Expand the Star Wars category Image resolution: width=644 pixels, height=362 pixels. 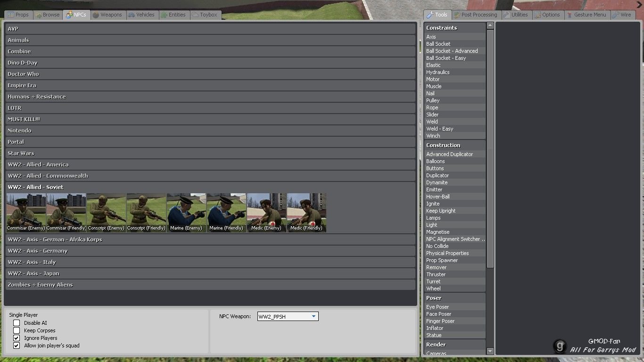click(210, 153)
